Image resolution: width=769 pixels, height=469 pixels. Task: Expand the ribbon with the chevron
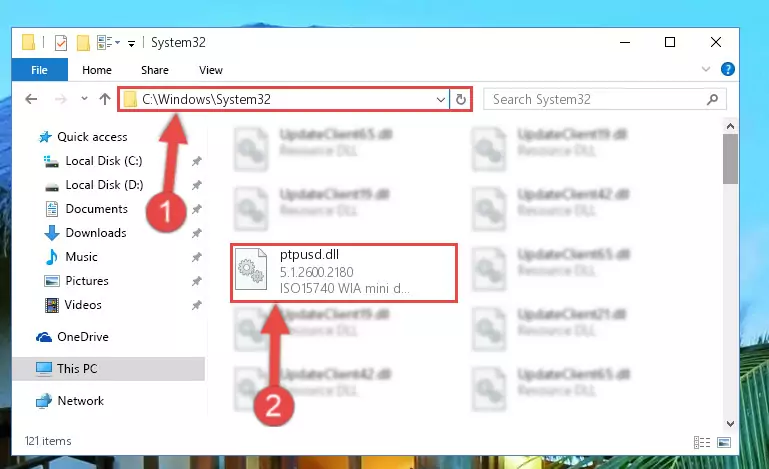pos(706,69)
